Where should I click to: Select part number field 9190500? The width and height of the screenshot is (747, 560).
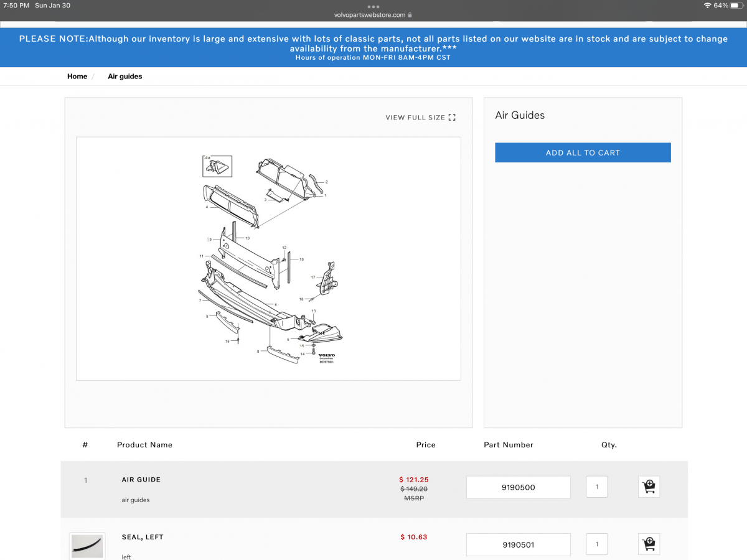click(x=518, y=487)
